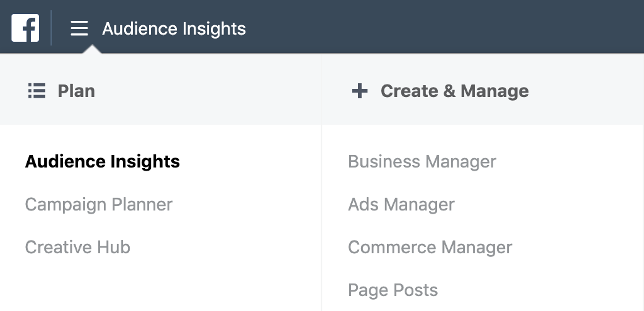Select the Plan section heading
The height and width of the screenshot is (311, 644).
(76, 91)
